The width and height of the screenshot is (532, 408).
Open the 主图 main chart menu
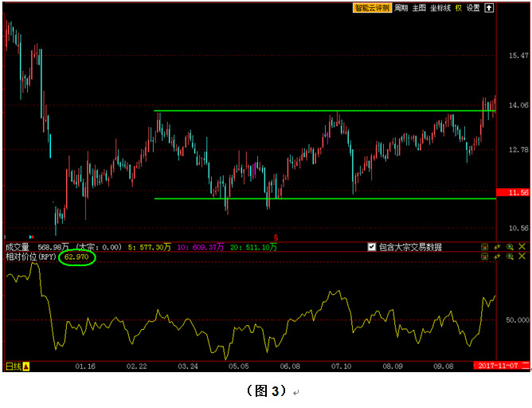419,8
